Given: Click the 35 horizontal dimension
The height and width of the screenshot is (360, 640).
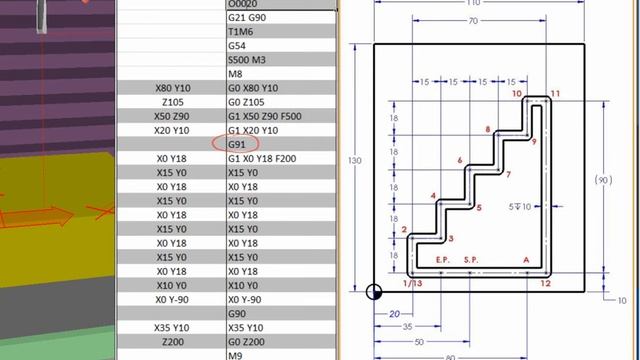Looking at the screenshot, I should point(408,327).
